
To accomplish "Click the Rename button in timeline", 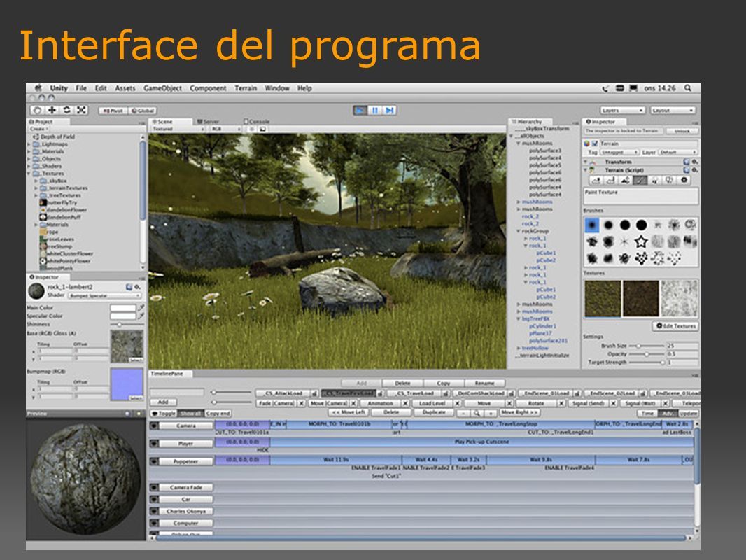I will [x=484, y=383].
